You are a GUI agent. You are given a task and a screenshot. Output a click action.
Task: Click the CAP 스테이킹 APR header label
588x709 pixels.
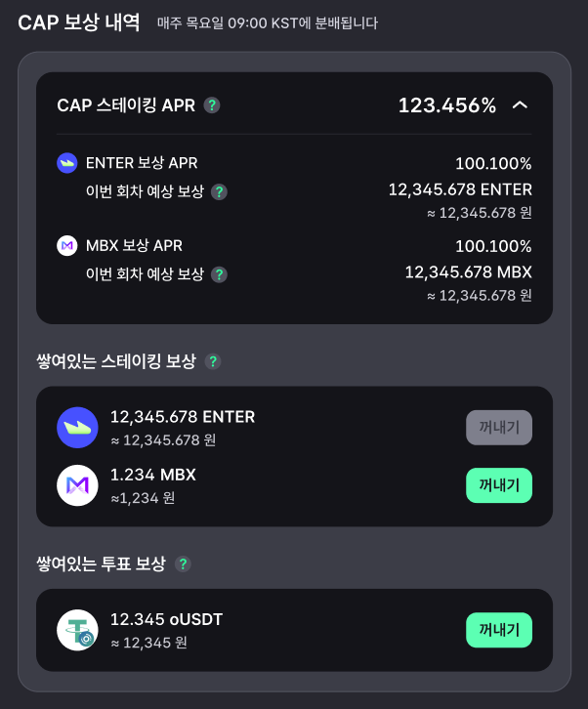coord(126,105)
